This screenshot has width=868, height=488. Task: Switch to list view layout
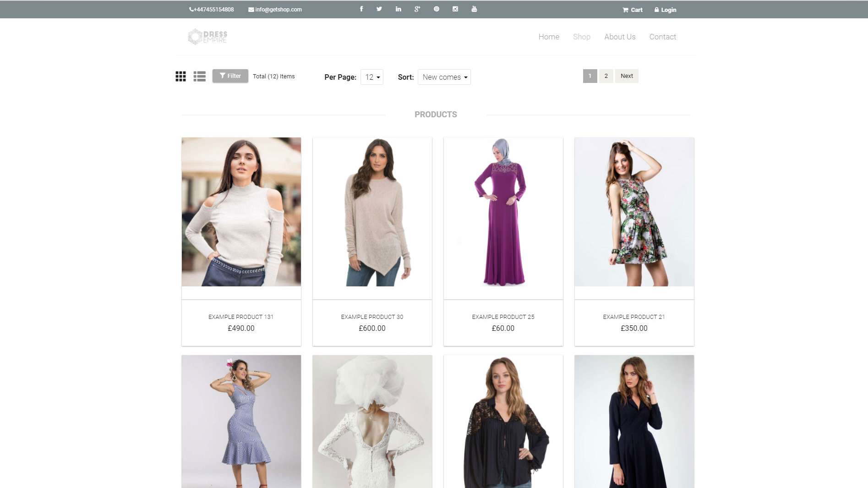point(199,77)
